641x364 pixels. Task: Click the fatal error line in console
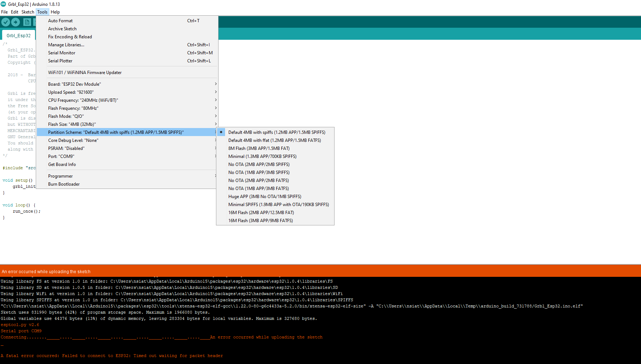coord(112,356)
